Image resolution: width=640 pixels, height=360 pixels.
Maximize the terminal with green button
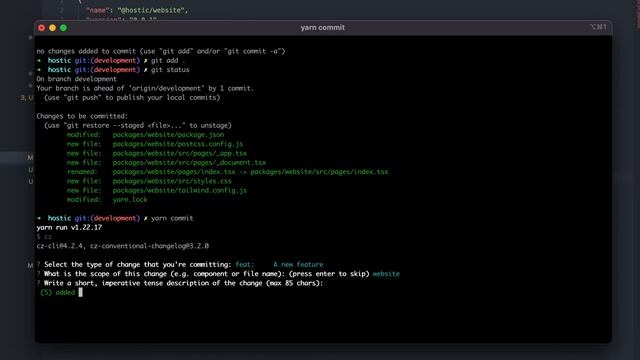point(63,28)
